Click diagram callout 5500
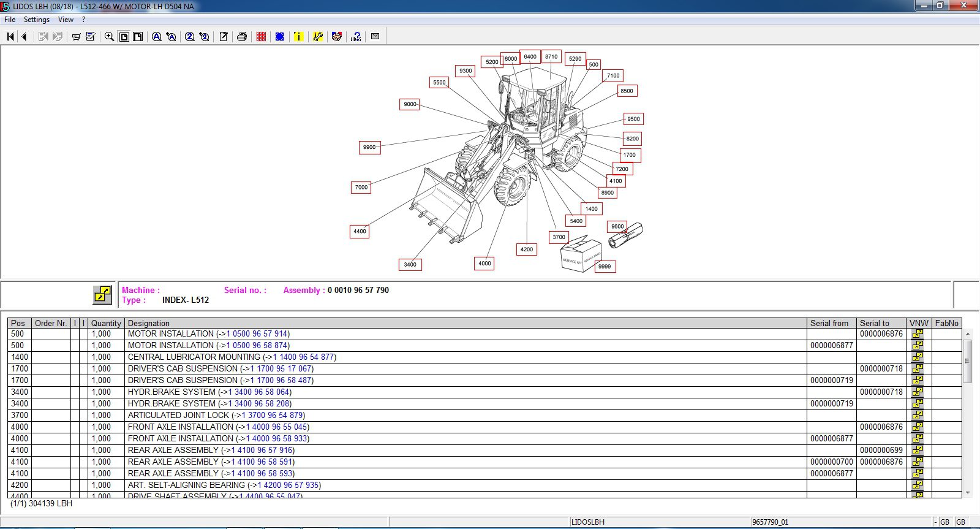The image size is (980, 529). pyautogui.click(x=439, y=83)
